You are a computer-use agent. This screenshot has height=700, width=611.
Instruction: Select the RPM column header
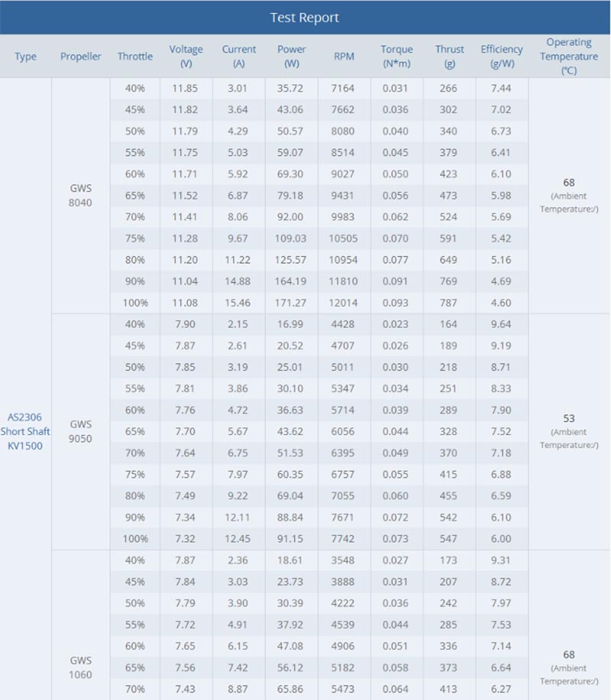point(344,57)
